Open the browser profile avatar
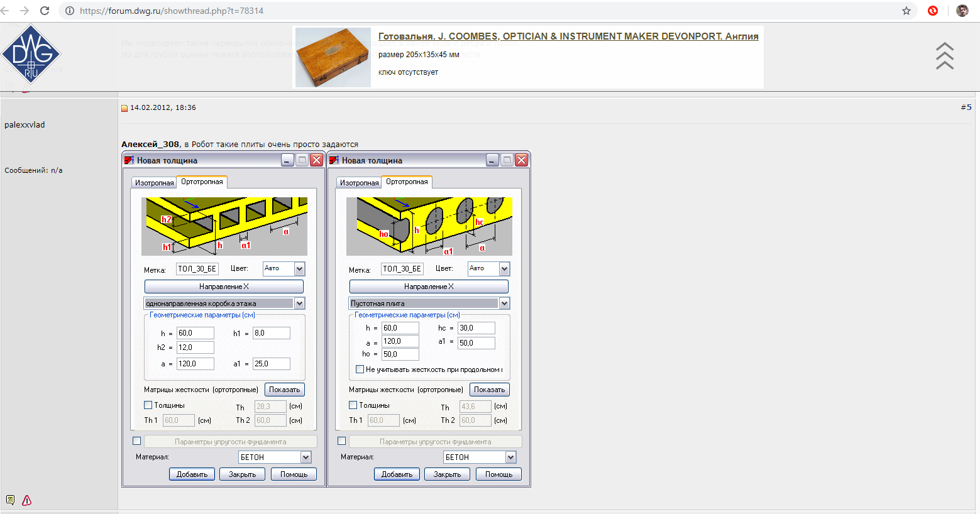 [962, 11]
